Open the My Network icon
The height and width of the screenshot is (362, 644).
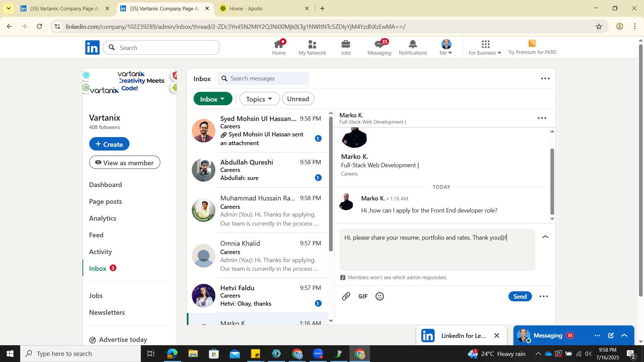click(x=312, y=48)
